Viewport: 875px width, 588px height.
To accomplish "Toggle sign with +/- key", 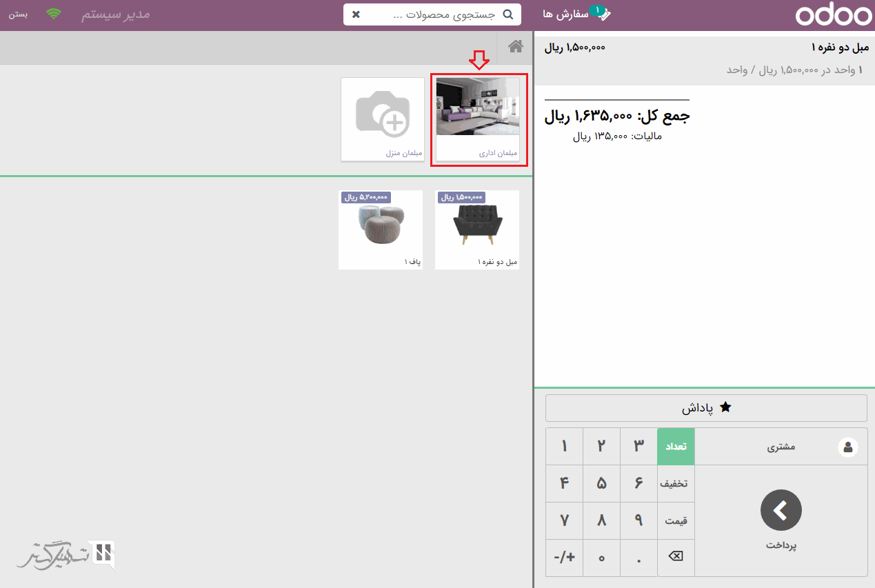I will [x=564, y=558].
